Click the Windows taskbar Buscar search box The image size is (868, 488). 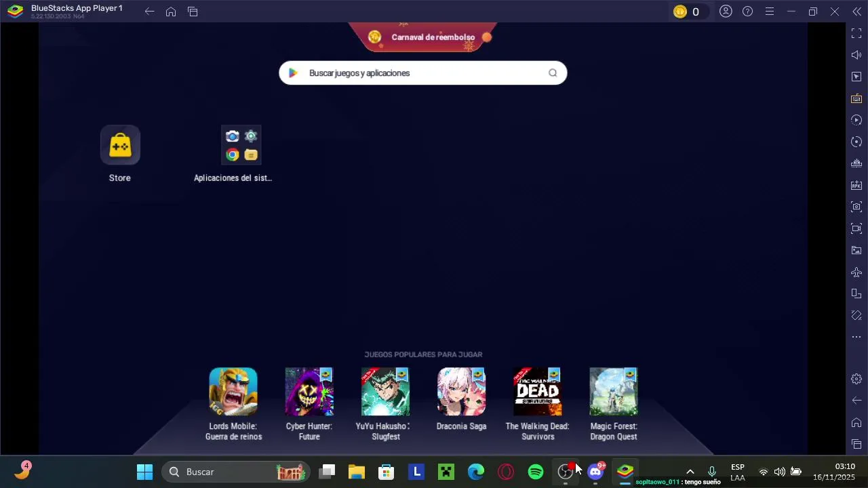(x=236, y=472)
